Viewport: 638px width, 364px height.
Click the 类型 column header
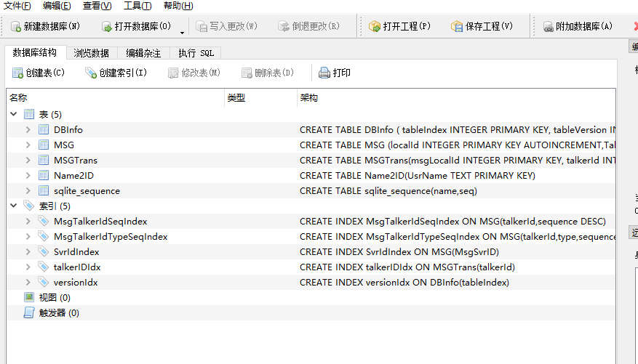coord(261,98)
